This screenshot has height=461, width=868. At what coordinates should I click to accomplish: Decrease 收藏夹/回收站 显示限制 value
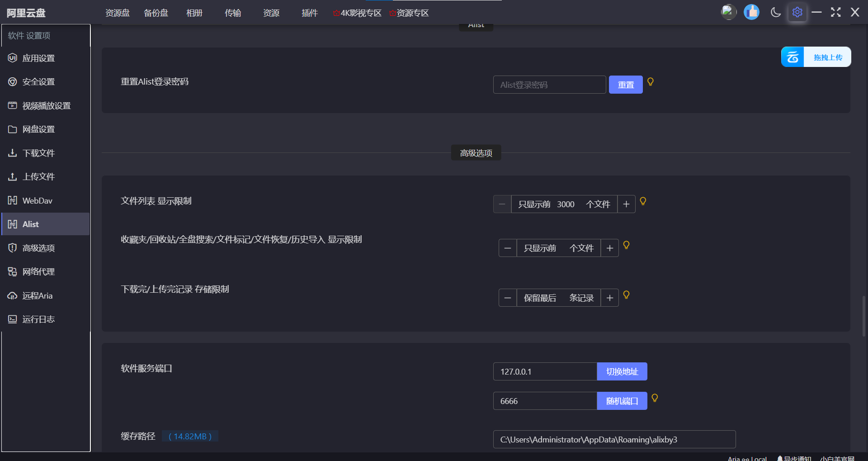pyautogui.click(x=508, y=248)
